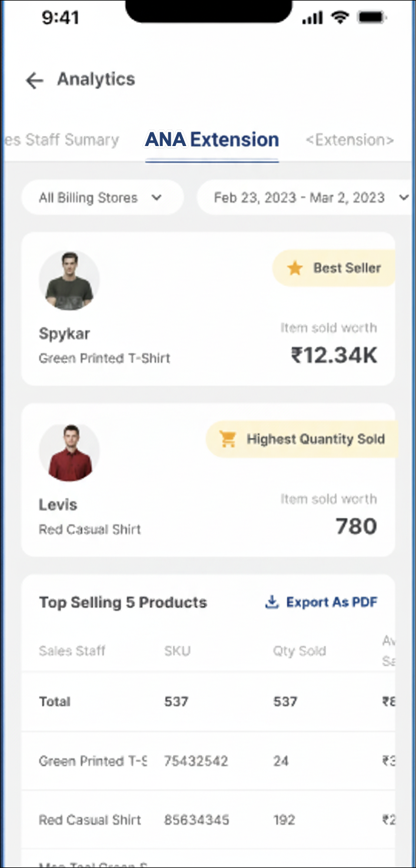Image resolution: width=416 pixels, height=868 pixels.
Task: Switch to the ANA Extension tab
Action: 212,140
